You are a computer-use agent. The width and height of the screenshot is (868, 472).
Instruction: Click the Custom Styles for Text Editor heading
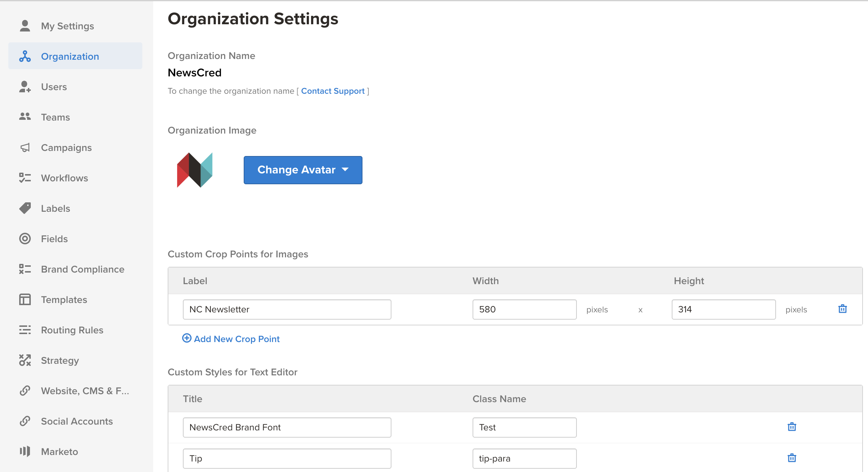coord(232,372)
